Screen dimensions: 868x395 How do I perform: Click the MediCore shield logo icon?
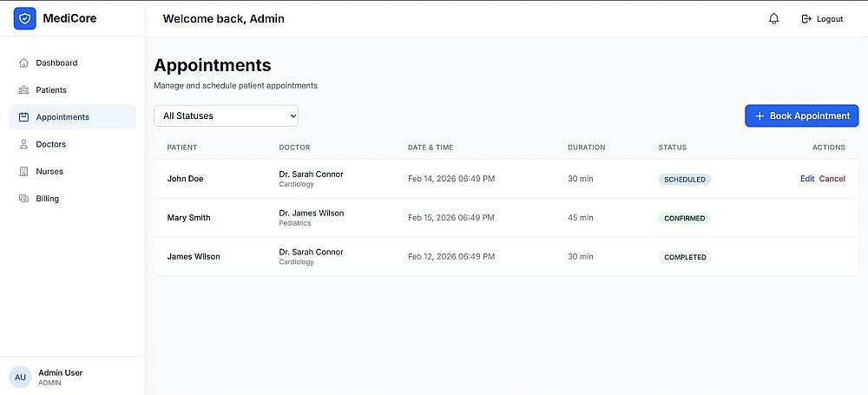tap(24, 18)
